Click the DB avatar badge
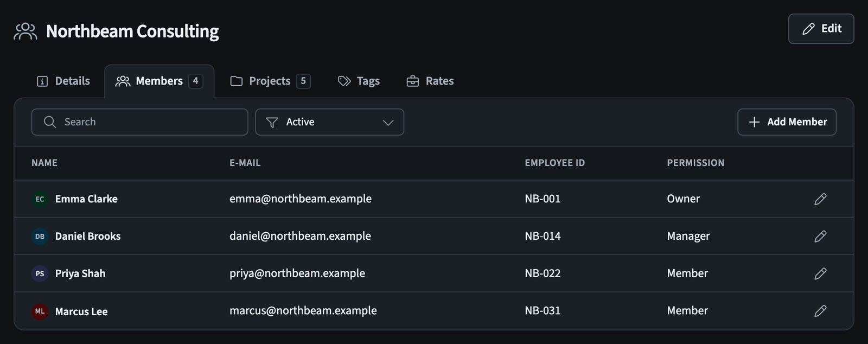This screenshot has height=344, width=868. (x=40, y=237)
